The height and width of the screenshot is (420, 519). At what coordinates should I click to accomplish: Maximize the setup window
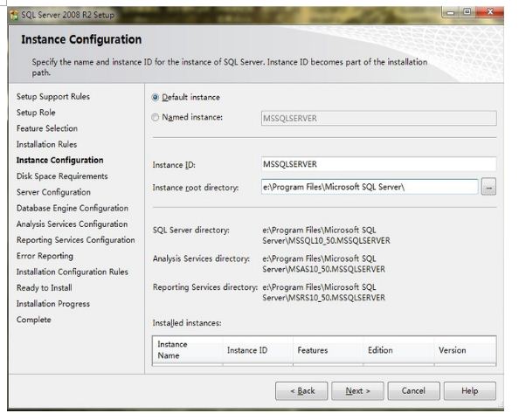(x=467, y=12)
